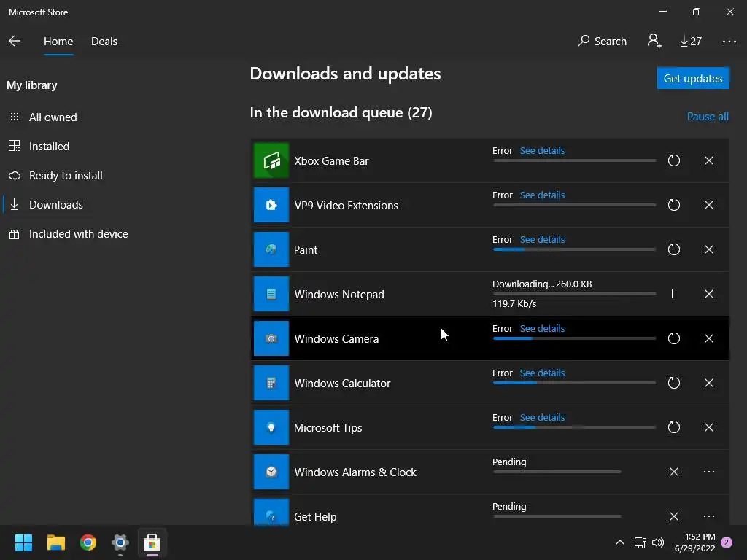Retry the VP9 Video Extensions download
This screenshot has width=747, height=560.
point(673,205)
